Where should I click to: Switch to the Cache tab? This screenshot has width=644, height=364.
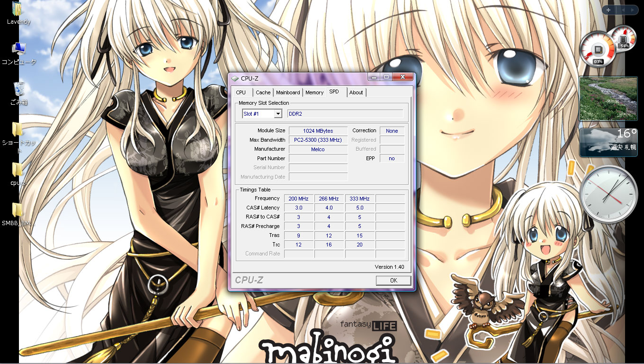[263, 92]
